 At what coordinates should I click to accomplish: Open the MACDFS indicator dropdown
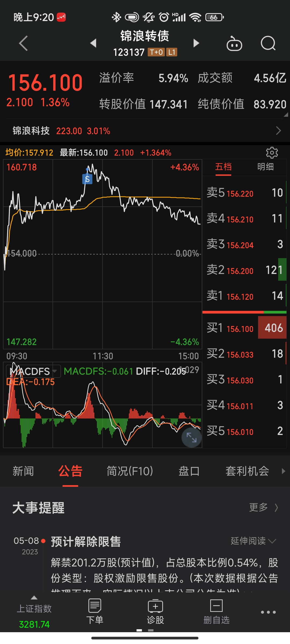click(x=33, y=371)
